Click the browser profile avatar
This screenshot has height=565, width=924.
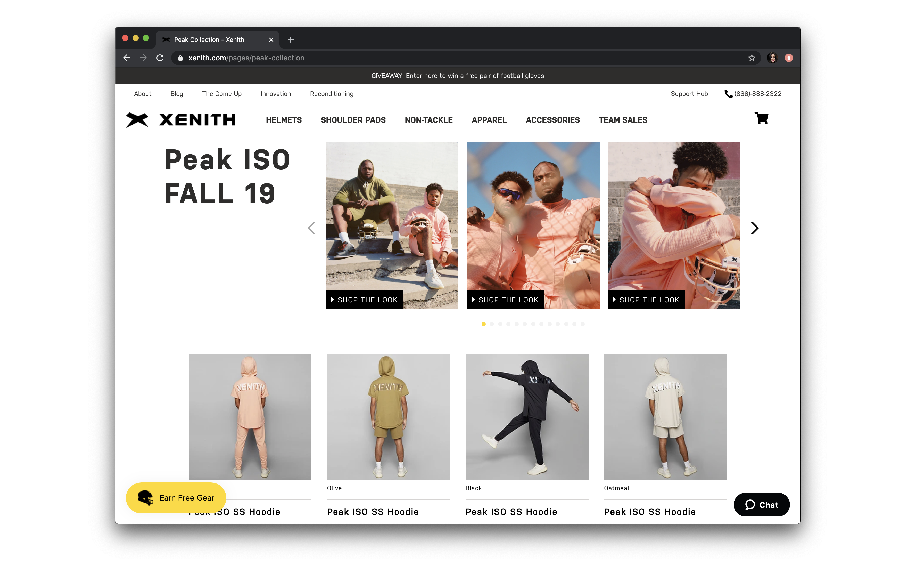pyautogui.click(x=772, y=58)
